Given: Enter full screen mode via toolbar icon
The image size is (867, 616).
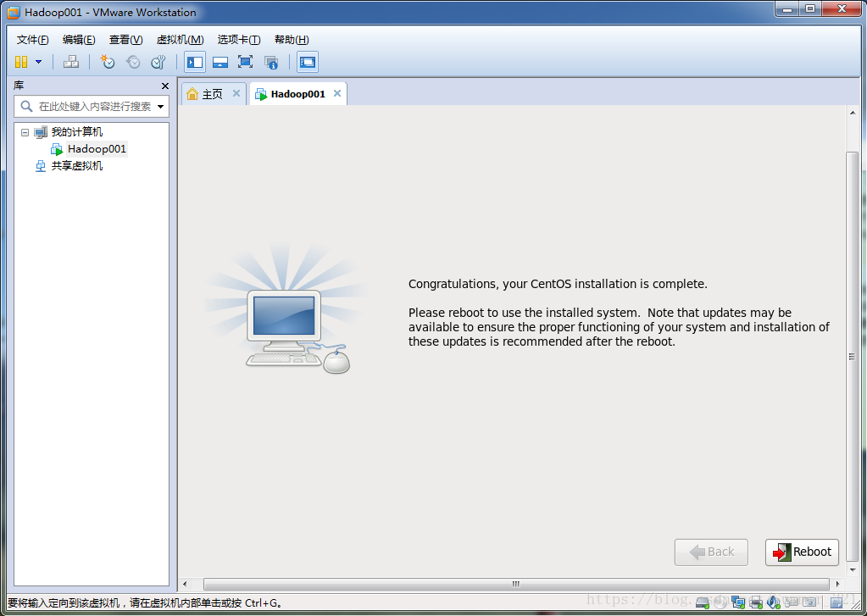Looking at the screenshot, I should tap(245, 62).
